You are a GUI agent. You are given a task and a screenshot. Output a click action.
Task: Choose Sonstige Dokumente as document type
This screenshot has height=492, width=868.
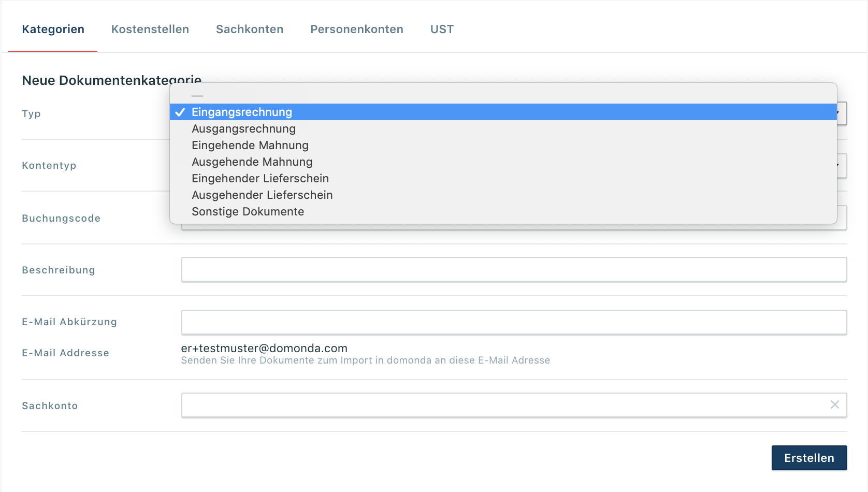[248, 211]
